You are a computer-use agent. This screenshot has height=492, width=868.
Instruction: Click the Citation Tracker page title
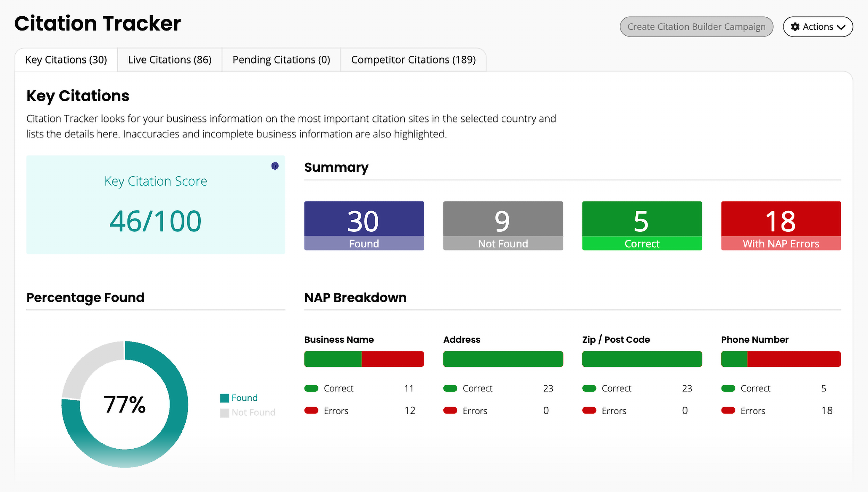pos(98,24)
